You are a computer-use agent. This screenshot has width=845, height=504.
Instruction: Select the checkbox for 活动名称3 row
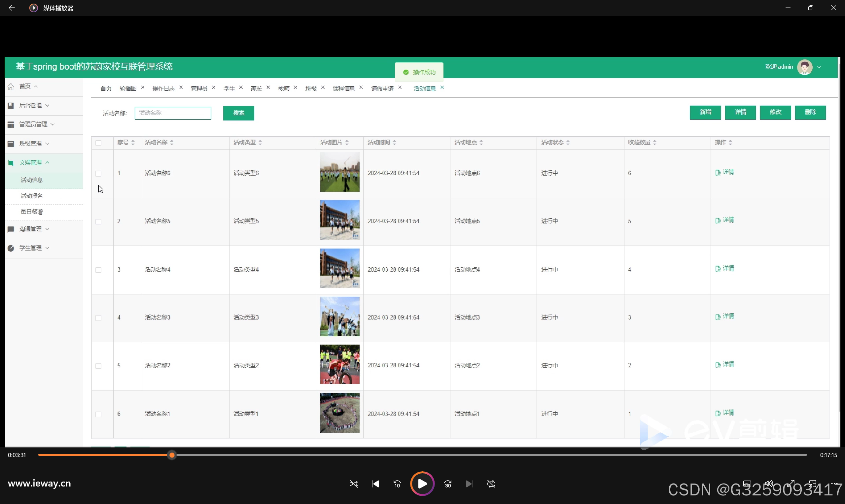(98, 318)
